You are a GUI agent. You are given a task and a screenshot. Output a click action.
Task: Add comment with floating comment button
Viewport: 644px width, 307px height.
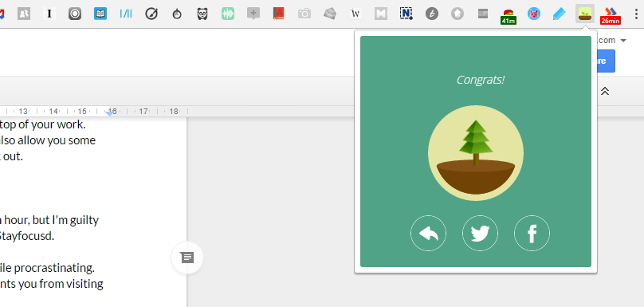[187, 258]
